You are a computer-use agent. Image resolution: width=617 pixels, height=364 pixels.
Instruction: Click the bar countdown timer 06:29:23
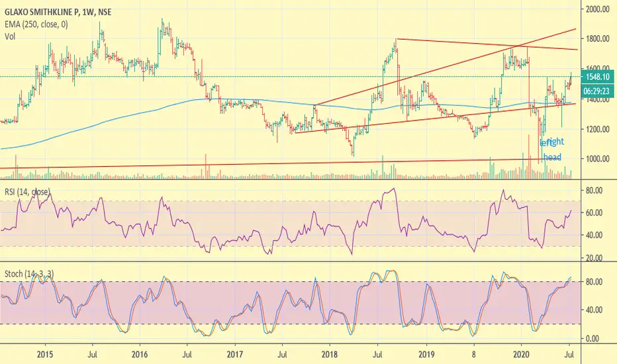597,91
